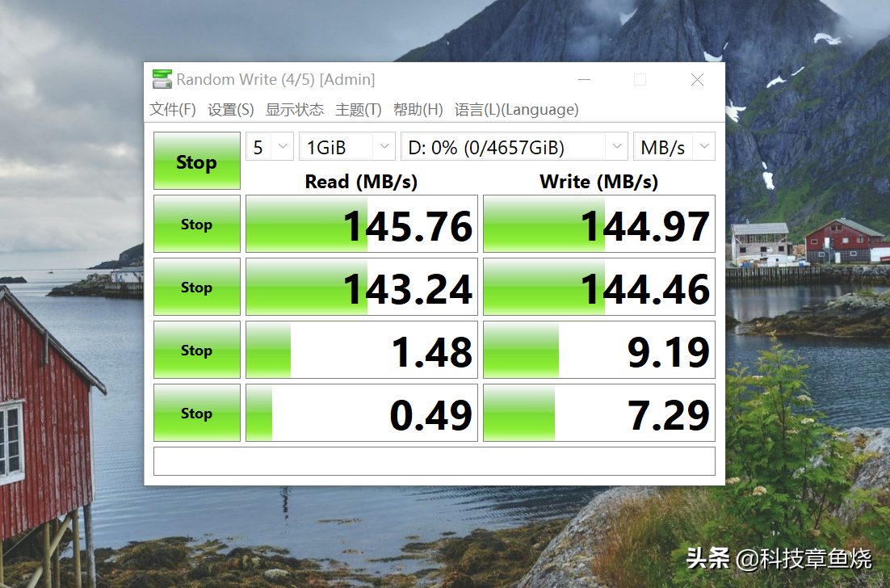
Task: Click Stop button beside 145.76 read row
Action: (x=197, y=224)
